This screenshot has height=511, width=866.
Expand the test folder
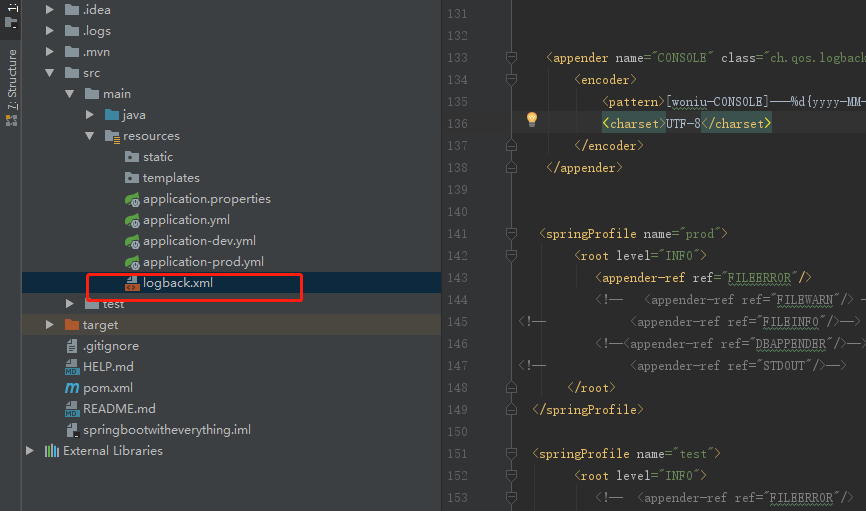70,304
